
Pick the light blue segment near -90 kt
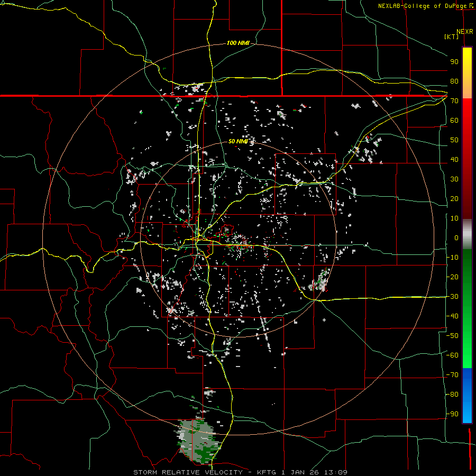point(467,411)
